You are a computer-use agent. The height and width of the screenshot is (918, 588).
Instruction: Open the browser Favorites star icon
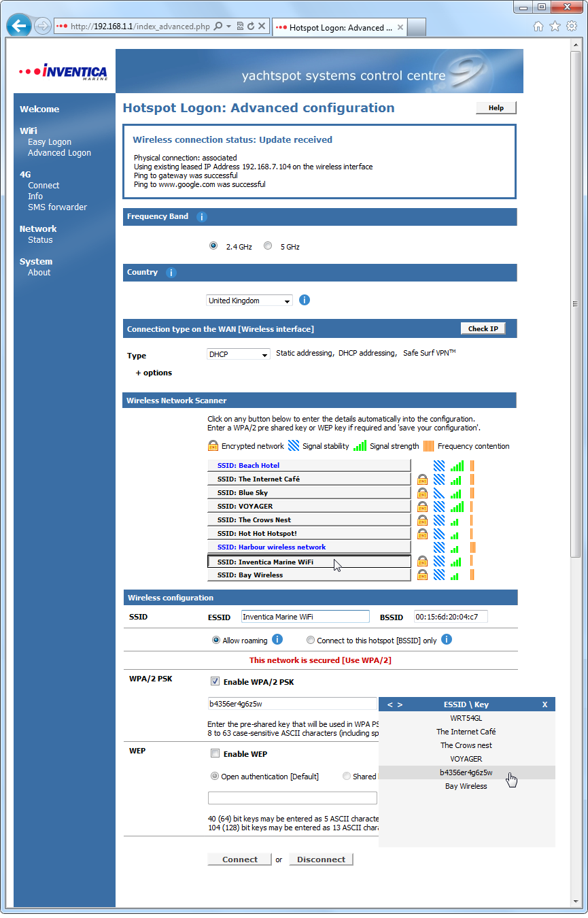pyautogui.click(x=555, y=27)
